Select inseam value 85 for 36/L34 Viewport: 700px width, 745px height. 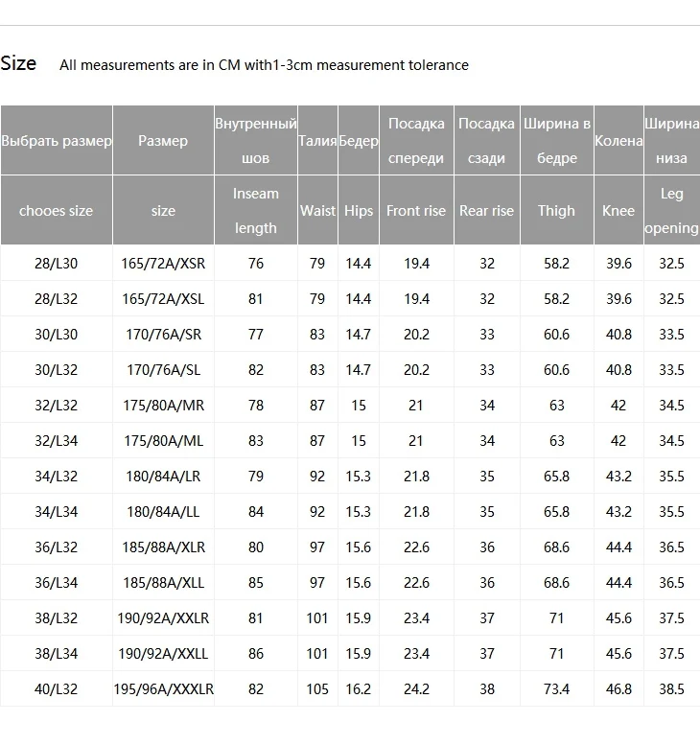point(256,583)
